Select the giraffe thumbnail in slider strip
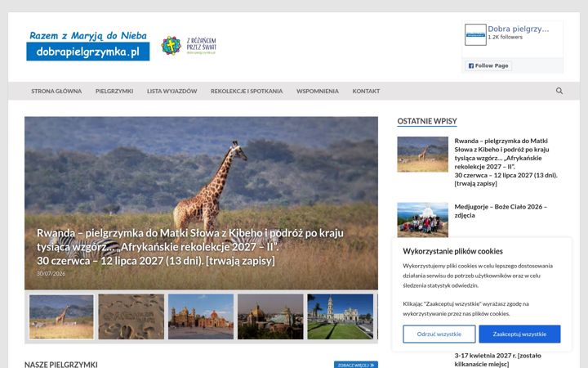Image resolution: width=588 pixels, height=368 pixels. point(61,317)
